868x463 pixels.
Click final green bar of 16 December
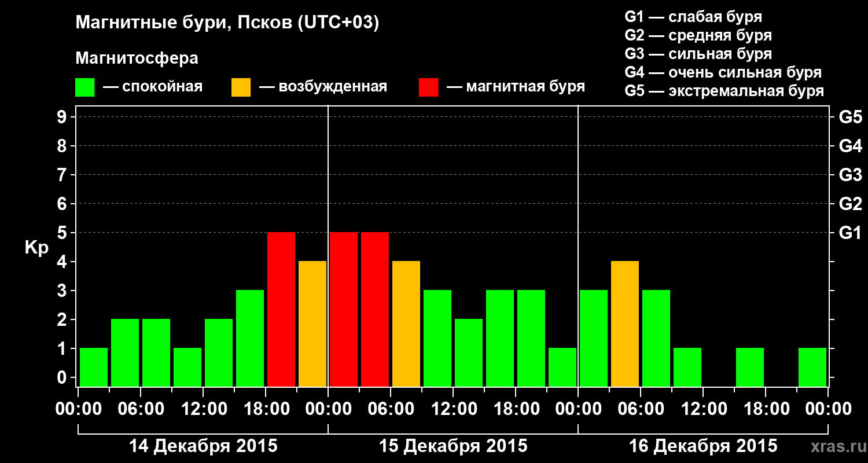(x=812, y=367)
